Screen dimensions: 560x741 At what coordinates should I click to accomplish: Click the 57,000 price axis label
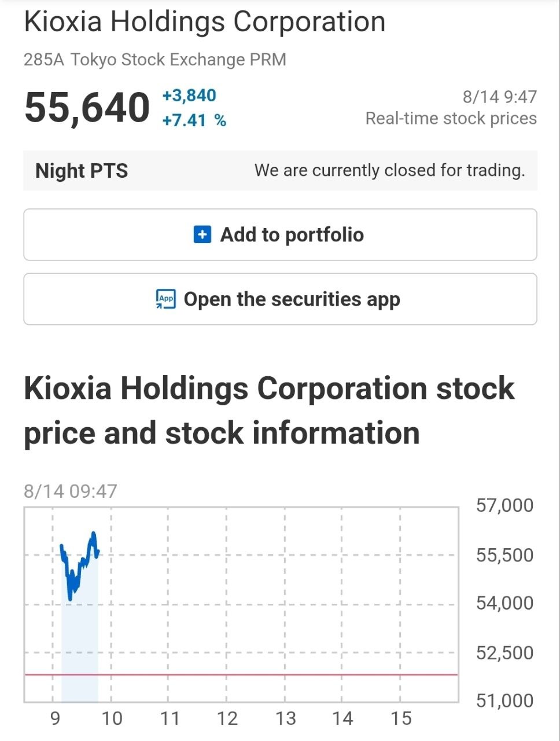pos(504,505)
